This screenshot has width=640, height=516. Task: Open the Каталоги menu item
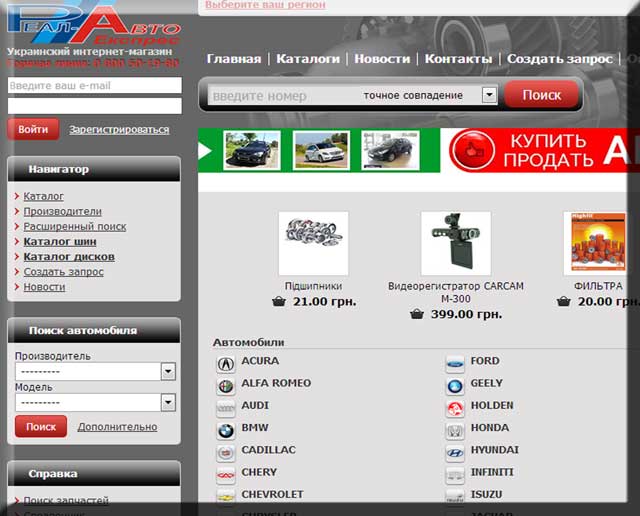click(308, 59)
